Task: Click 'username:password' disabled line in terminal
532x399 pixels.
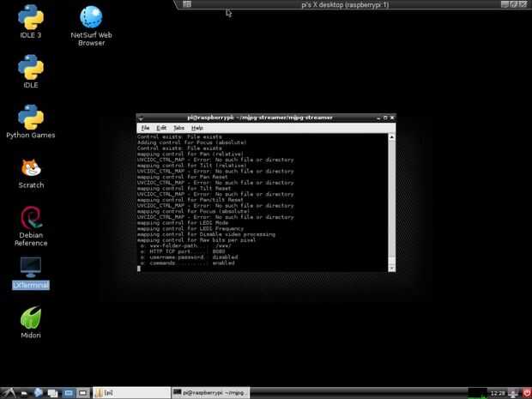Action: 189,257
